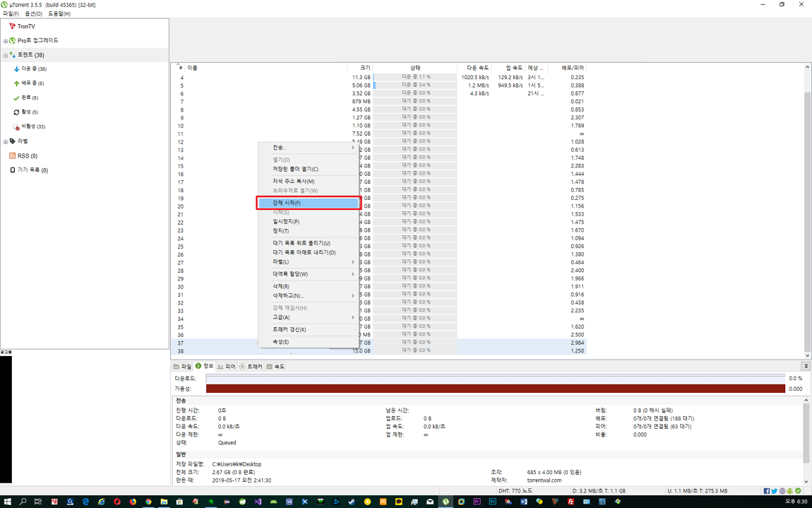The width and height of the screenshot is (812, 508).
Task: Switch to the 트래커 tab
Action: [x=251, y=367]
